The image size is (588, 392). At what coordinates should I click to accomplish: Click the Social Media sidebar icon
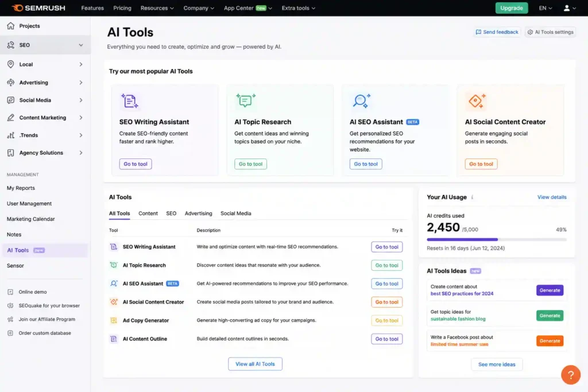[10, 100]
